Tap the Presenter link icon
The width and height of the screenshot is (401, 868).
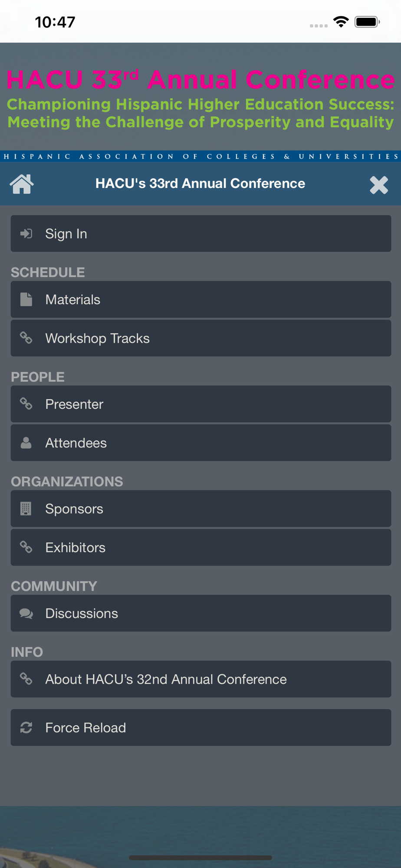click(x=26, y=404)
